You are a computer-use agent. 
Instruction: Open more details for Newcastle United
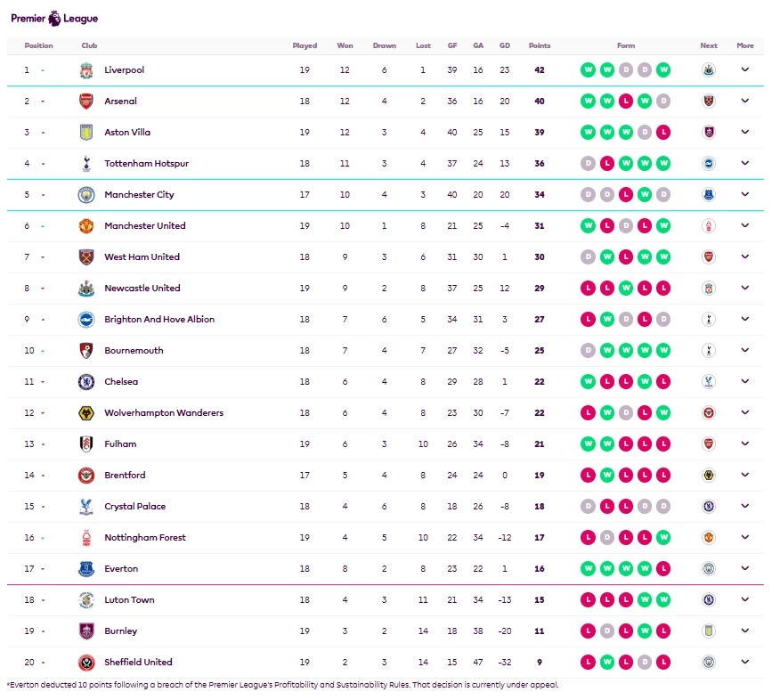pyautogui.click(x=745, y=289)
